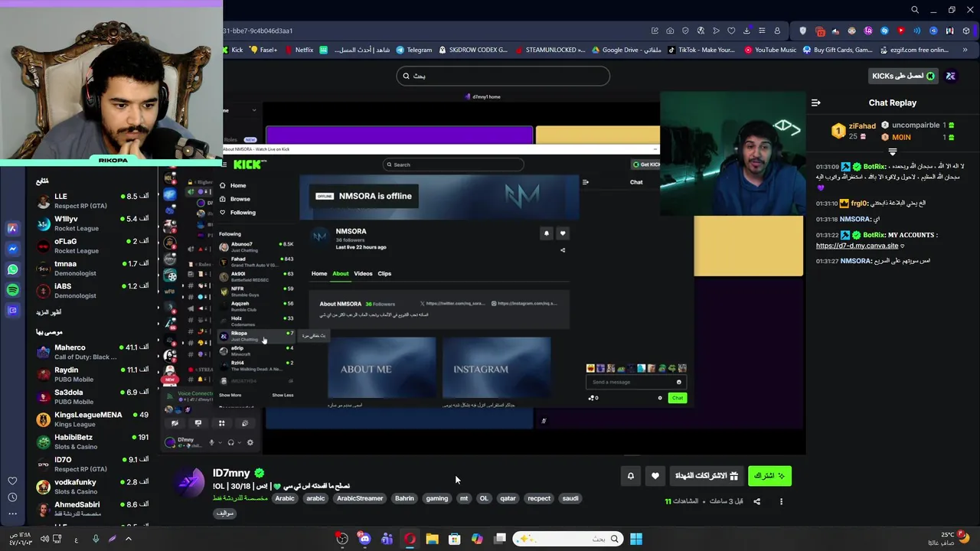Toggle taskbar volume speaker icon
Image resolution: width=980 pixels, height=551 pixels.
tap(45, 539)
